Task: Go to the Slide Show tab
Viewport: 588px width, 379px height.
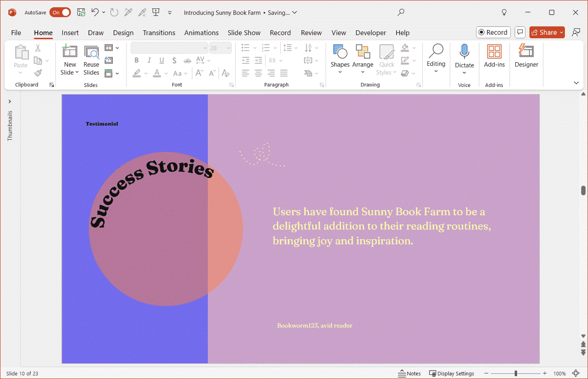Action: (244, 33)
